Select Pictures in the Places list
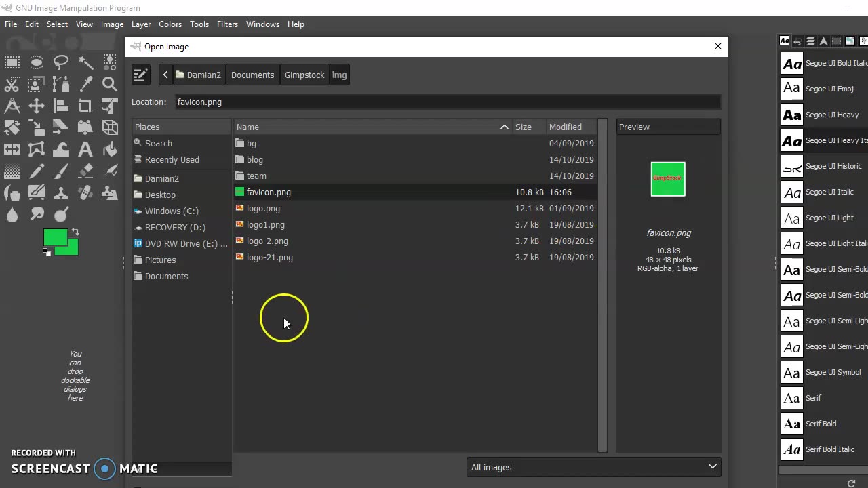This screenshot has height=488, width=868. point(182,260)
